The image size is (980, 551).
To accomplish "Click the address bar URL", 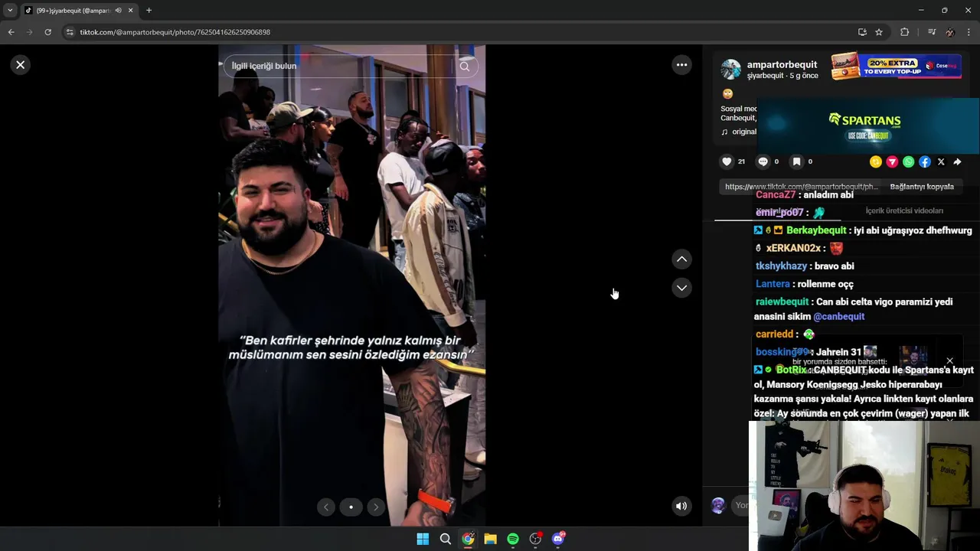I will pyautogui.click(x=175, y=32).
